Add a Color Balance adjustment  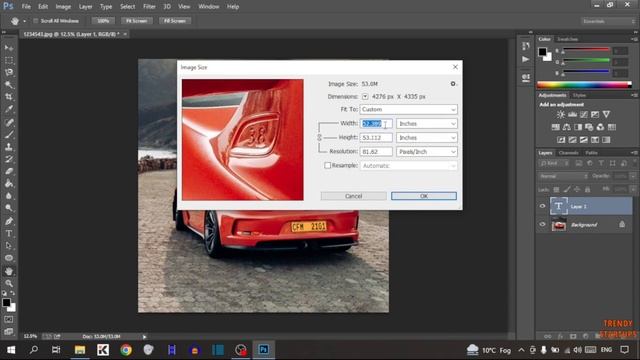[567, 127]
